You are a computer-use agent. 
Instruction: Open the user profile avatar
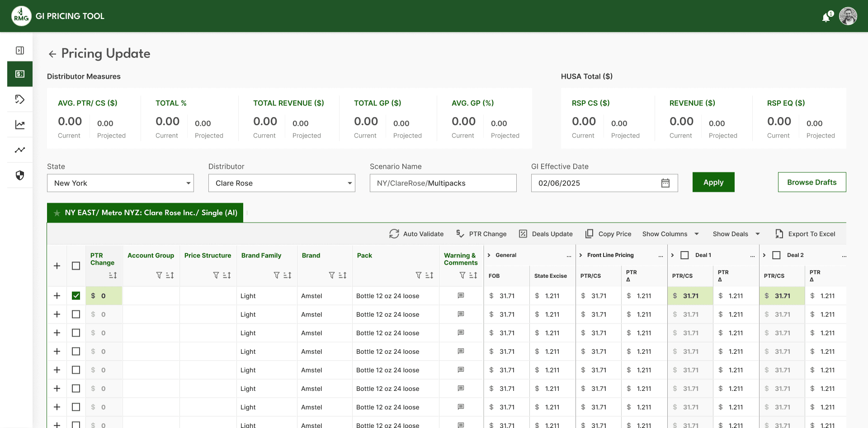[x=848, y=16]
